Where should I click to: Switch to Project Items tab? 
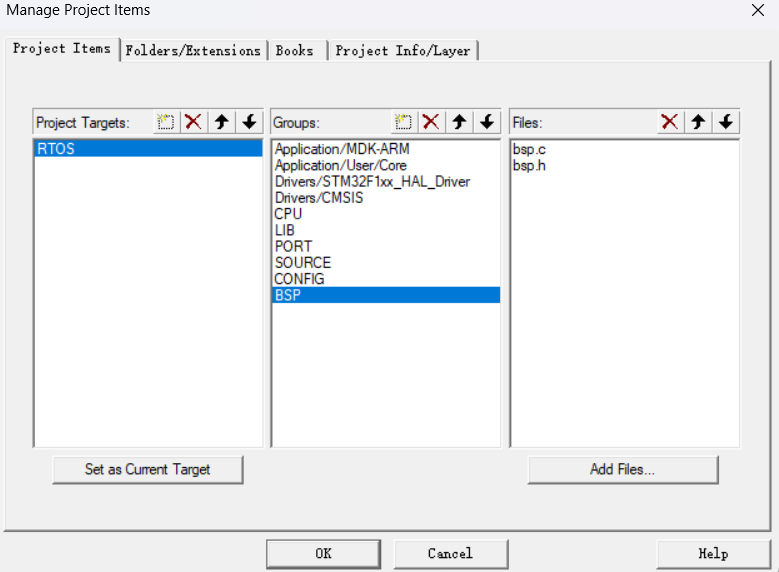pos(62,49)
